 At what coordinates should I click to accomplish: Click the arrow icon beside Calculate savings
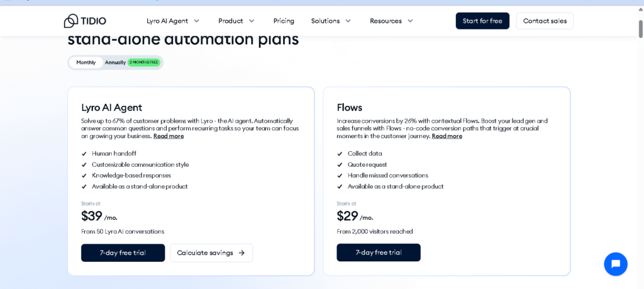coord(241,253)
